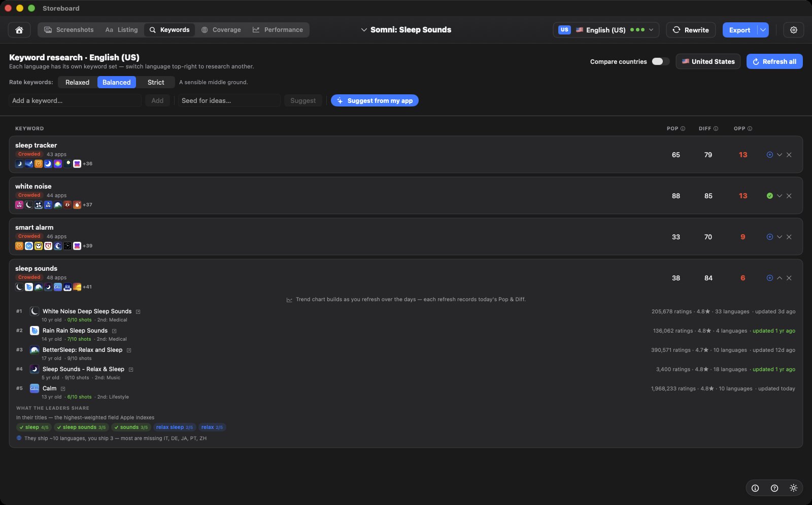This screenshot has height=505, width=812.
Task: Open the gear settings button in toolbar
Action: point(794,30)
